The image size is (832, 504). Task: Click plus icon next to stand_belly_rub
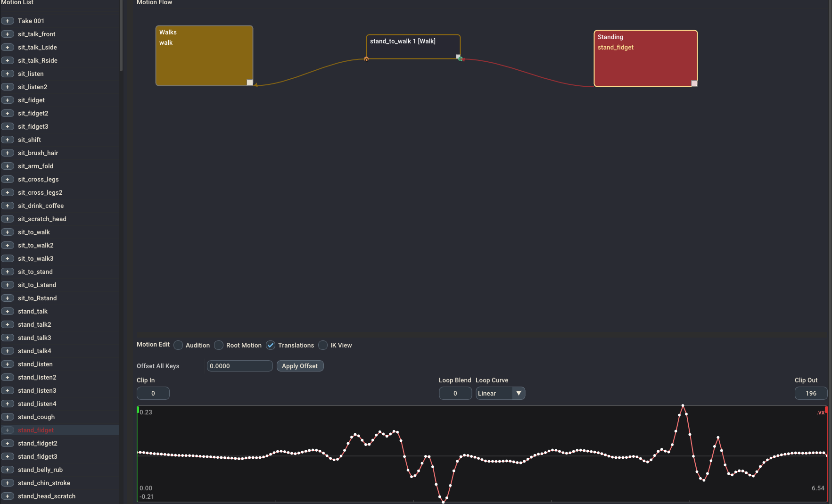[x=7, y=470]
